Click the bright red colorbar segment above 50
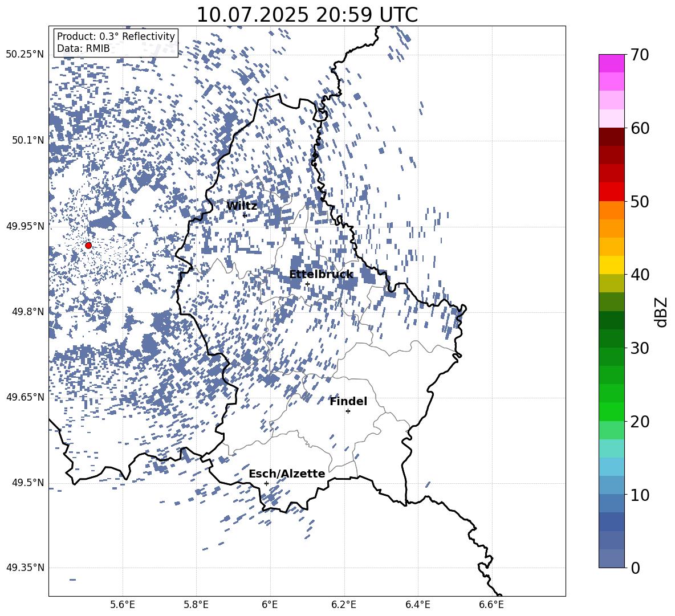This screenshot has width=675, height=616. point(611,192)
